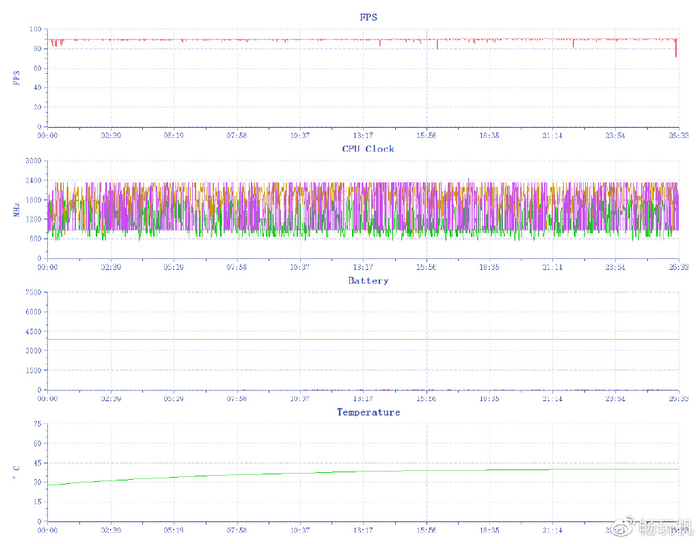The height and width of the screenshot is (544, 700).
Task: Click 18:35 marker on FPS time axis
Action: coord(489,135)
